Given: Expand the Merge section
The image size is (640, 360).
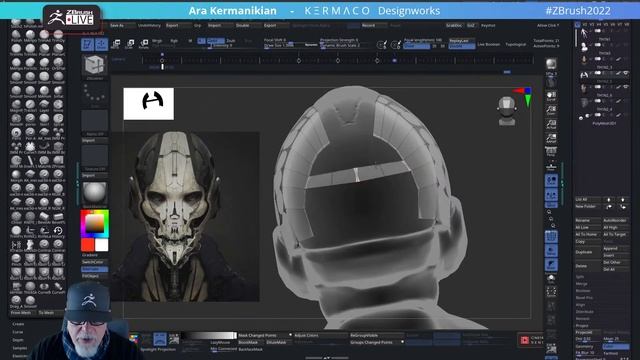Looking at the screenshot, I should click(x=581, y=284).
